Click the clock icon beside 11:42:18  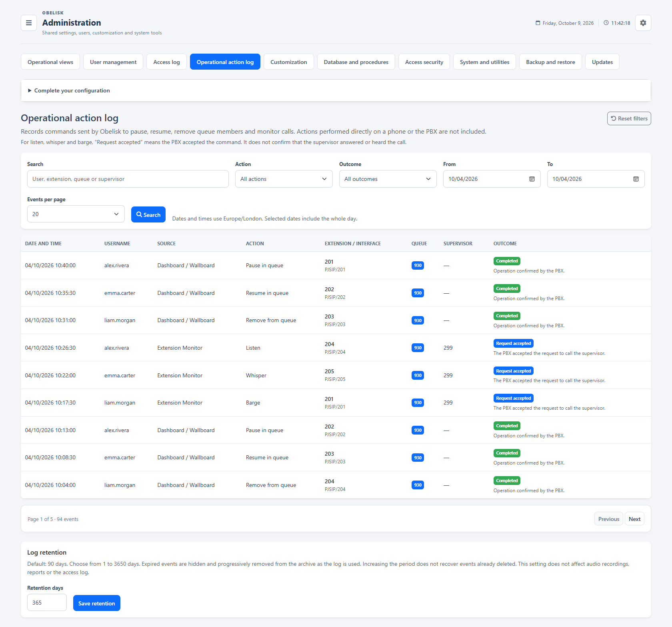pyautogui.click(x=606, y=23)
